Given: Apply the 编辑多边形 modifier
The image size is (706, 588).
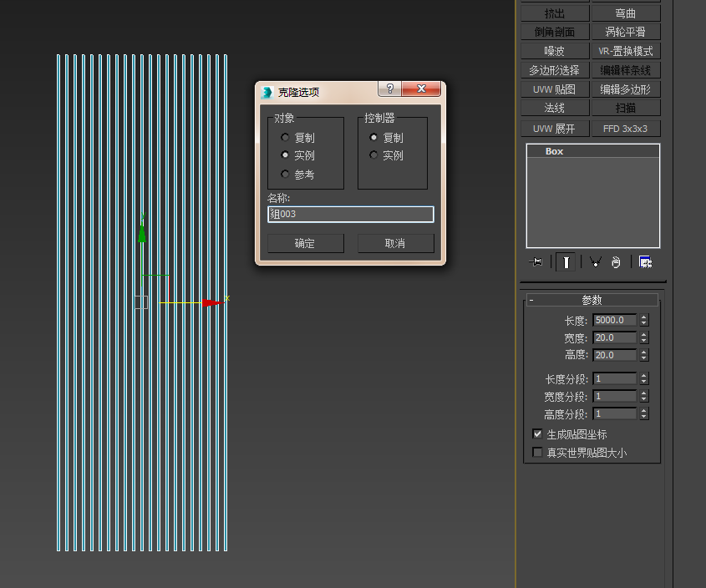Looking at the screenshot, I should click(x=626, y=89).
